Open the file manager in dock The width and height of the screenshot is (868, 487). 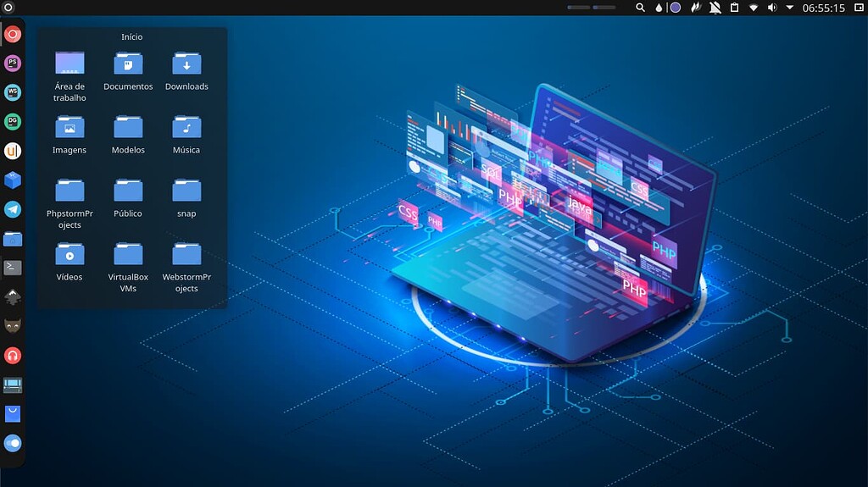pos(13,239)
